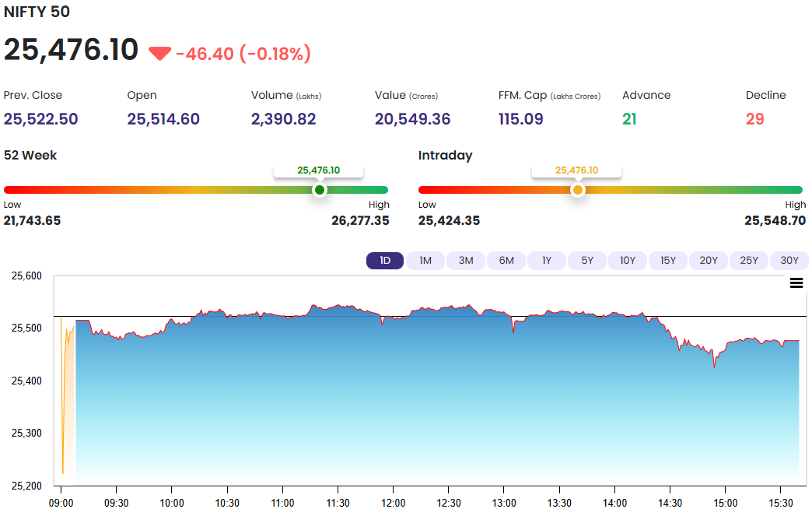Image resolution: width=812 pixels, height=516 pixels.
Task: Click the main price 25,476.10
Action: pyautogui.click(x=71, y=50)
